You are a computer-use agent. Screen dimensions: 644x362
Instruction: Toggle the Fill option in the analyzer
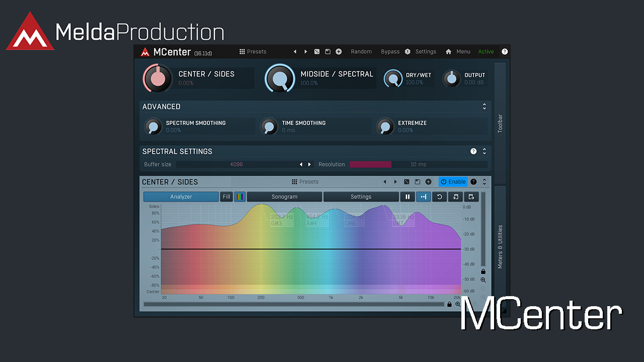[x=226, y=197]
